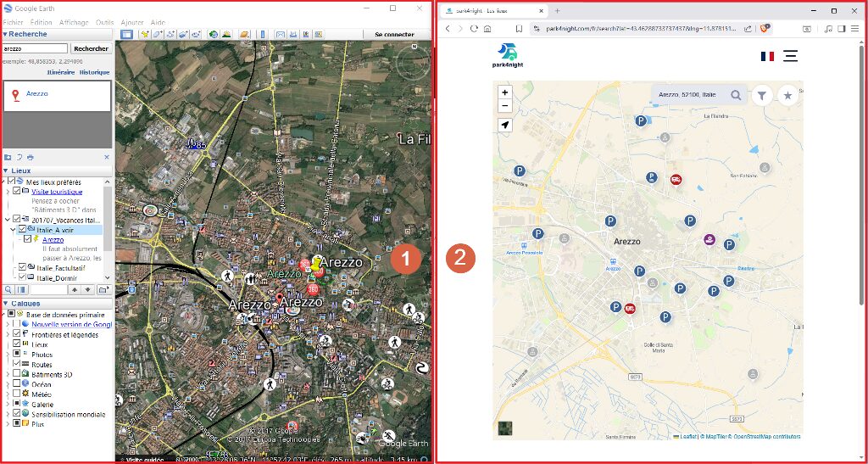Click the purple marker on the park4night map
The height and width of the screenshot is (464, 868).
click(x=709, y=240)
